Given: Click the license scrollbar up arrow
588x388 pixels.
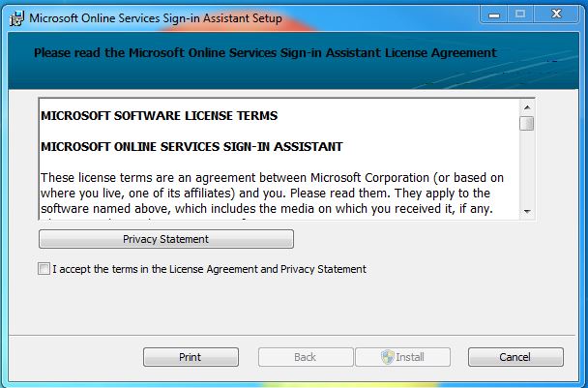Looking at the screenshot, I should [x=527, y=106].
